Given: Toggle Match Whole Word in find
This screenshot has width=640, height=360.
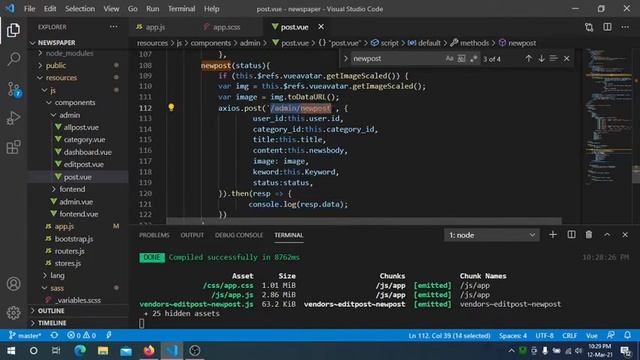Looking at the screenshot, I should click(x=461, y=59).
